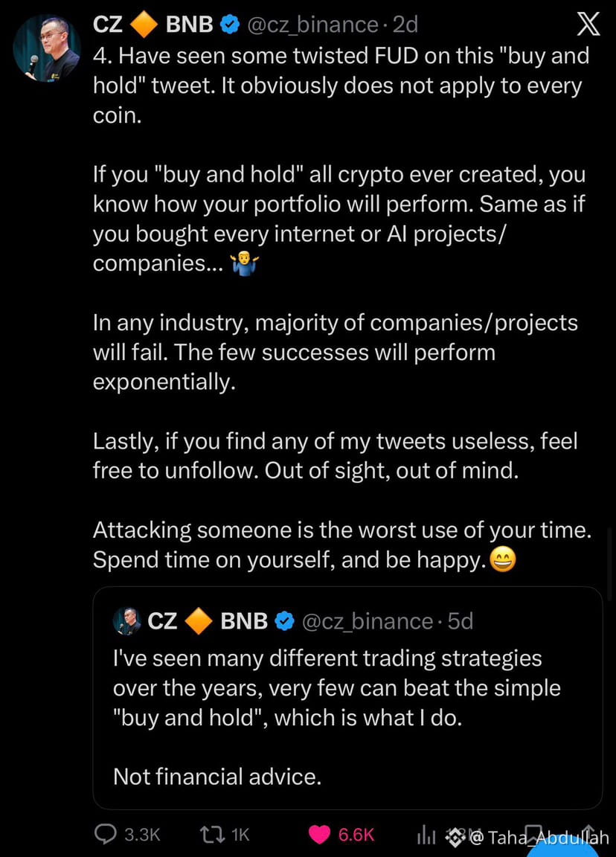Click the repost icon

coord(213,835)
